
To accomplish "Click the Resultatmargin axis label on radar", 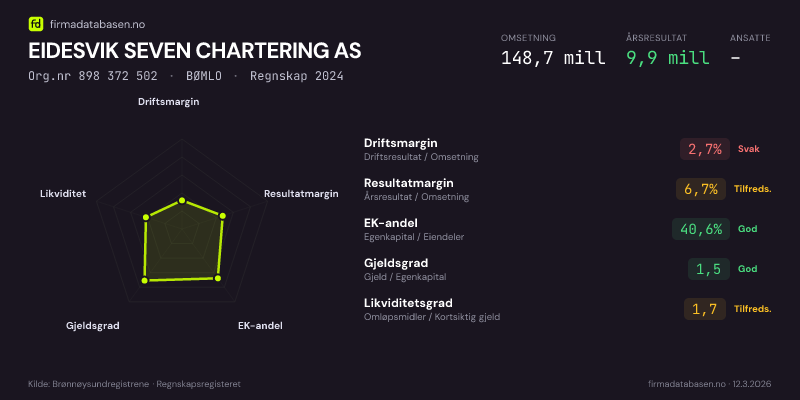I will tap(301, 194).
